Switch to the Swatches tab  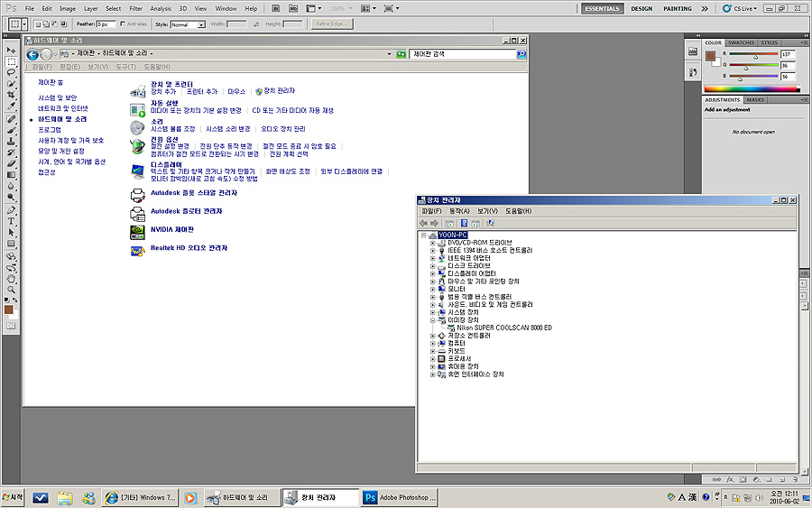(x=741, y=42)
